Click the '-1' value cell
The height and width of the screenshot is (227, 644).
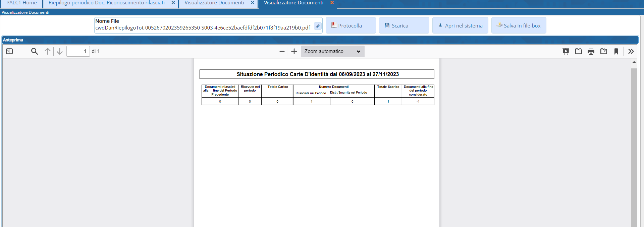coord(418,101)
